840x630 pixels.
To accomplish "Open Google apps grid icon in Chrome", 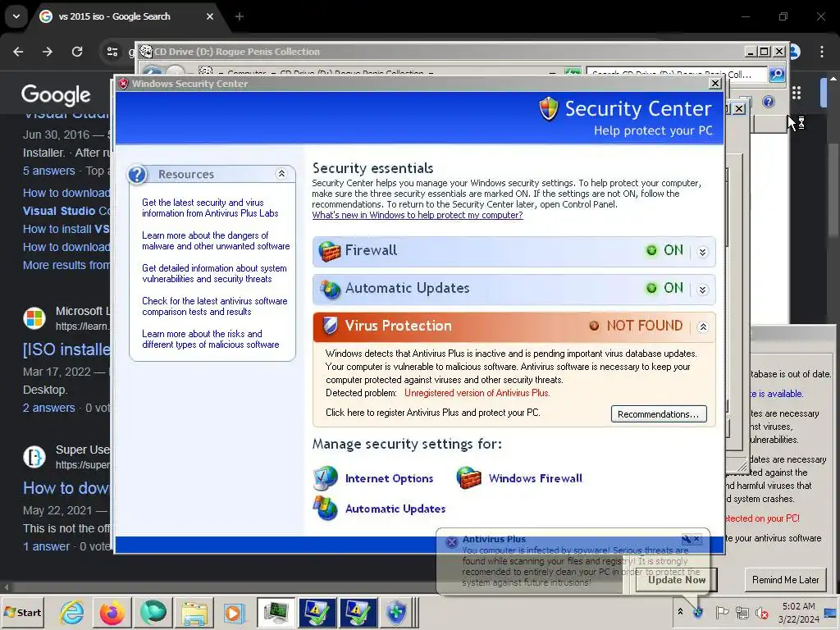I will point(797,93).
